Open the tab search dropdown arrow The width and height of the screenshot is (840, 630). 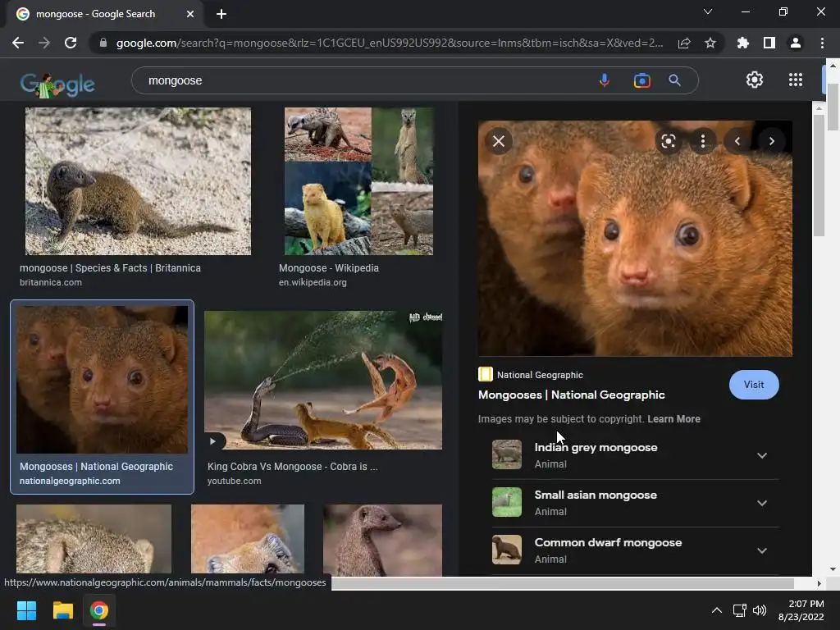coord(708,11)
